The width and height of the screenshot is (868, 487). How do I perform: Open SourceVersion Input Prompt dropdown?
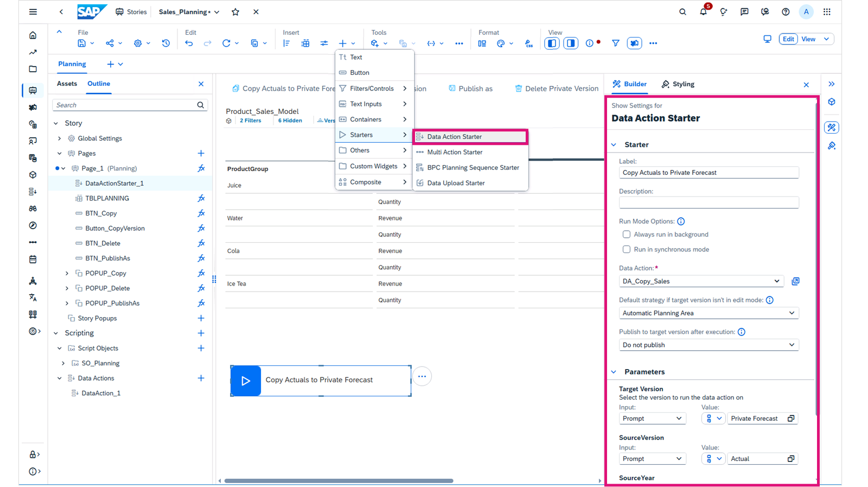coord(652,459)
